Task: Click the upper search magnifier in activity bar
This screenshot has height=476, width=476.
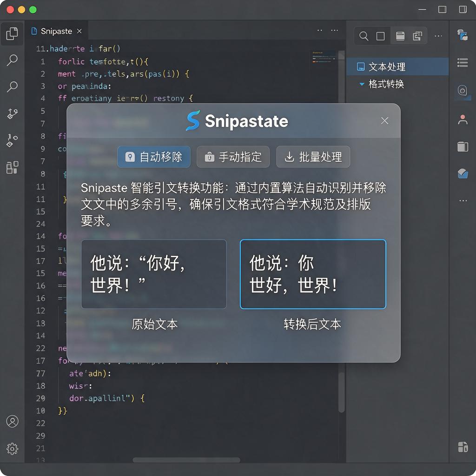Action: (12, 60)
